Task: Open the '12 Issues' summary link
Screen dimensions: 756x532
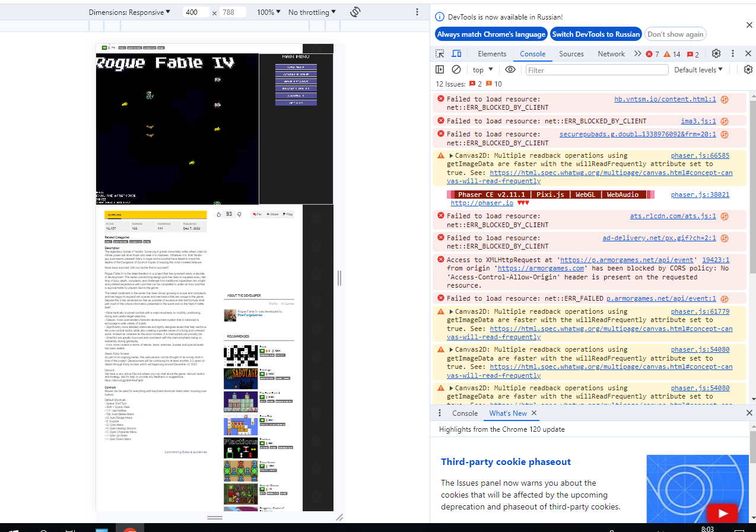Action: tap(469, 84)
